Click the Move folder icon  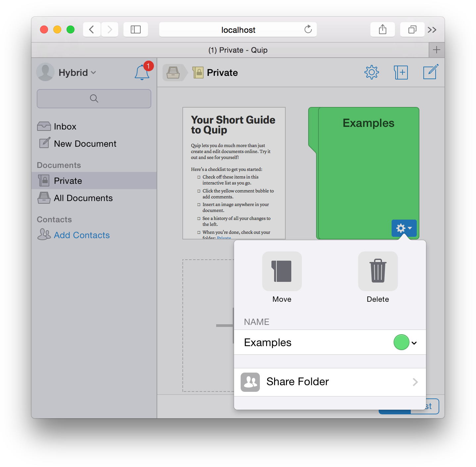point(282,271)
